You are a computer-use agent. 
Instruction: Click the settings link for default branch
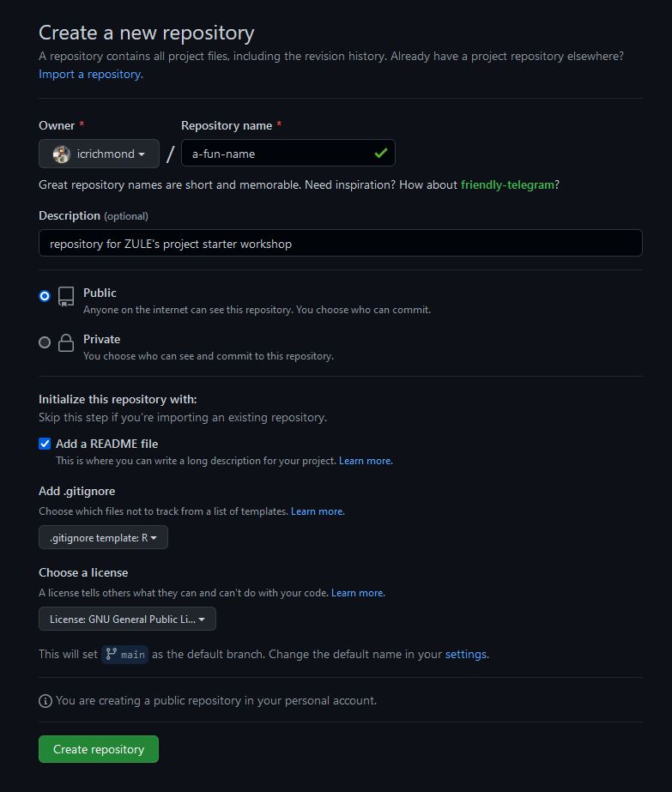click(x=466, y=654)
